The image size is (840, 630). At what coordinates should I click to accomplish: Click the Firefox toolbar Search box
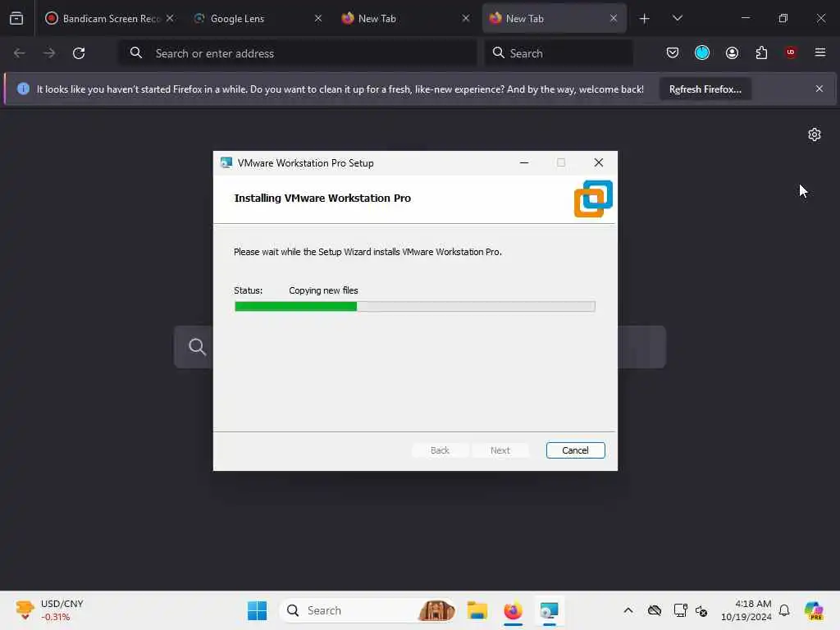tap(558, 53)
